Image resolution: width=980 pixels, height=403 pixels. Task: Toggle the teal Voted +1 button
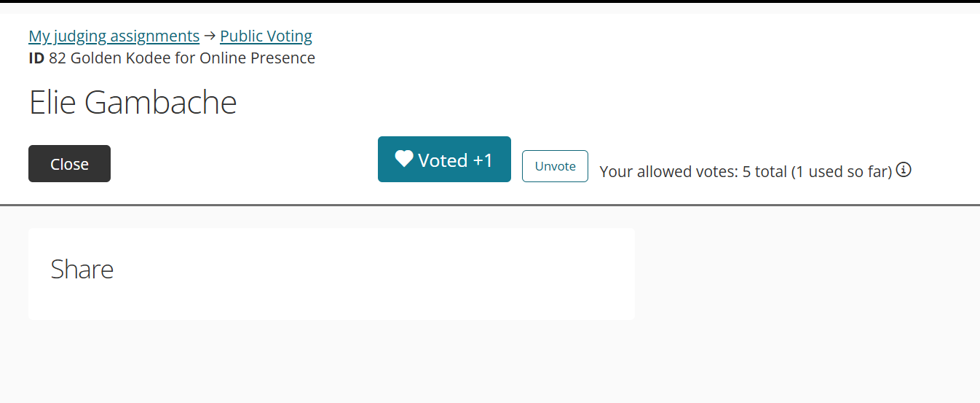pyautogui.click(x=444, y=160)
